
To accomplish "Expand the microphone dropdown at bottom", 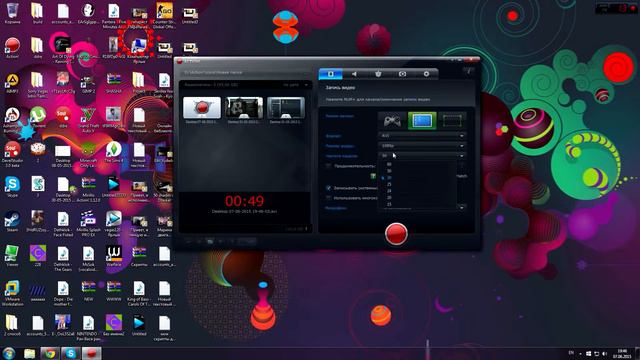I will [x=462, y=208].
